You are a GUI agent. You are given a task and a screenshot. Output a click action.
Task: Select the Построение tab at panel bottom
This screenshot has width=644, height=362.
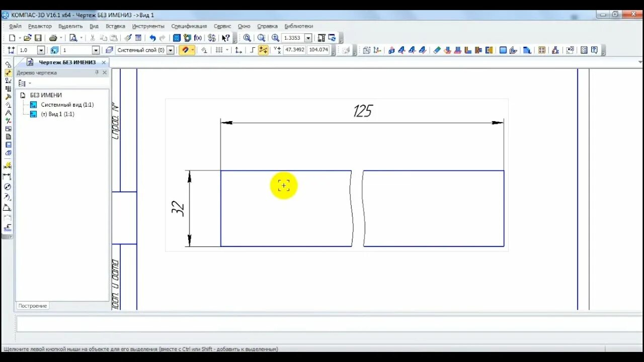pyautogui.click(x=33, y=306)
